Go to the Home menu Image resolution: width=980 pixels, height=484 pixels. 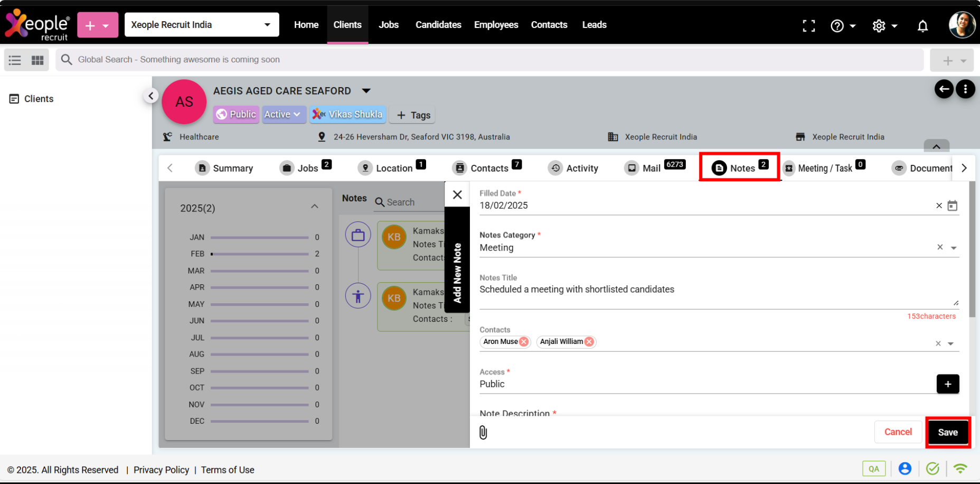[306, 25]
